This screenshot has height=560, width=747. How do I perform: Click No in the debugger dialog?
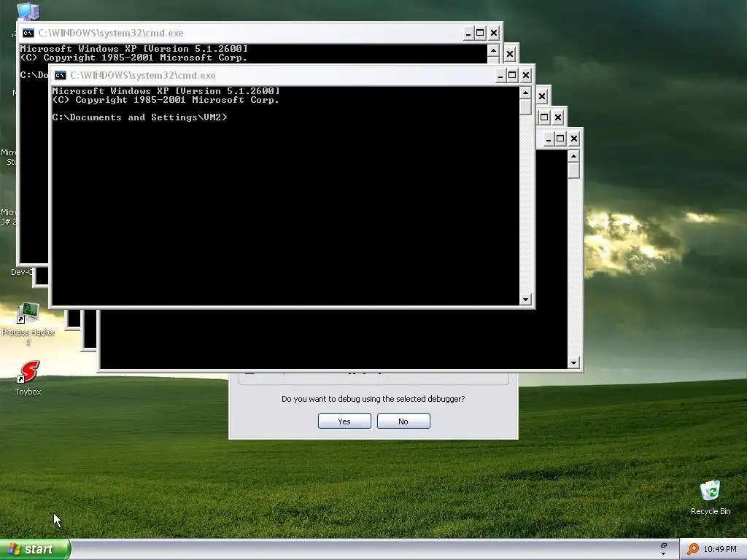[403, 421]
